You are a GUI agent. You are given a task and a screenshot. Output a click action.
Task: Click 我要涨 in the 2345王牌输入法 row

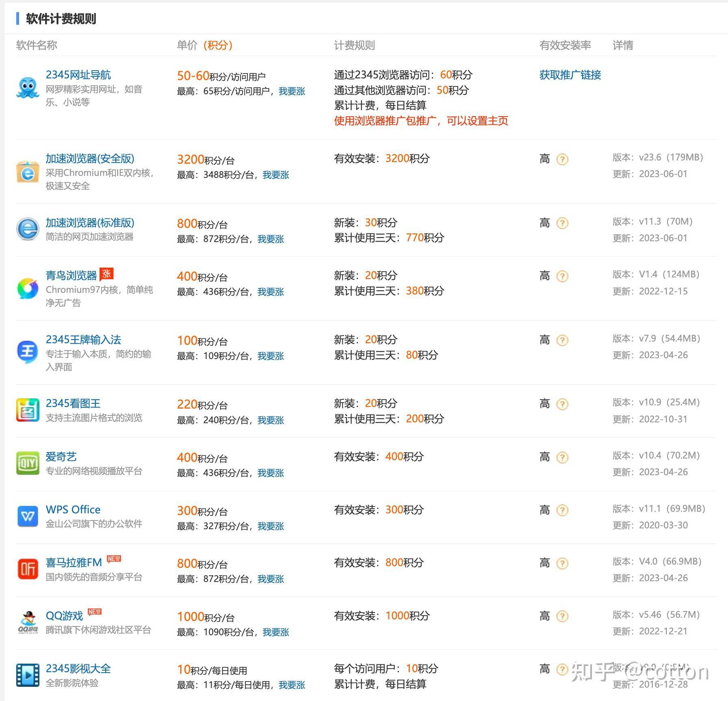coord(271,356)
